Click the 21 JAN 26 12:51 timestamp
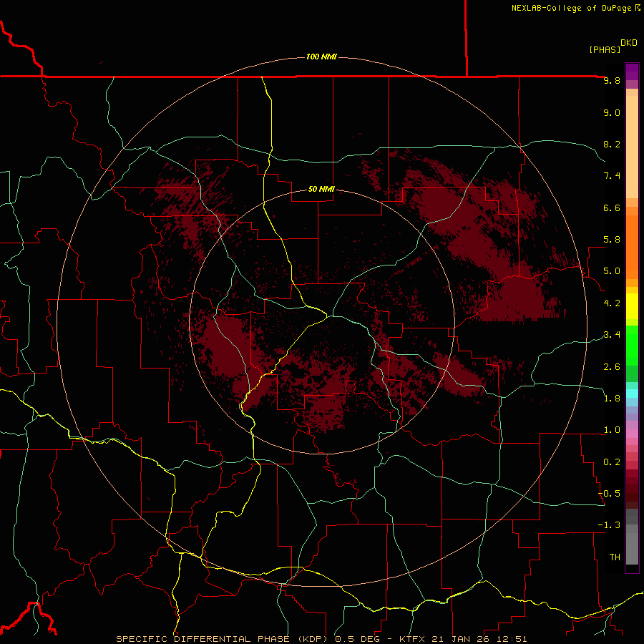The width and height of the screenshot is (644, 644). click(481, 639)
